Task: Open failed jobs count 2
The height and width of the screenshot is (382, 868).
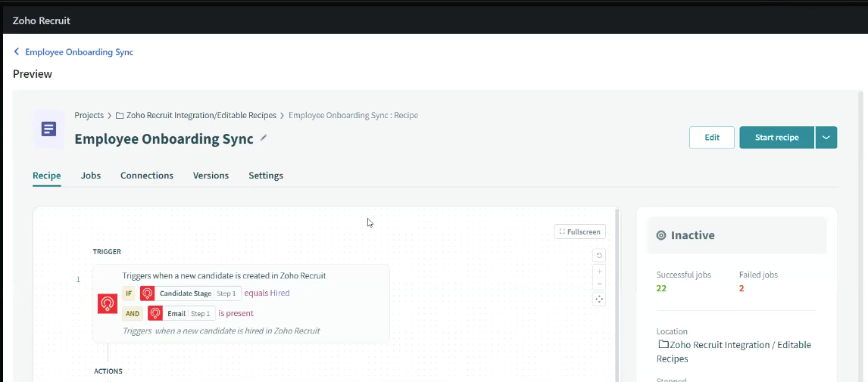Action: tap(742, 288)
